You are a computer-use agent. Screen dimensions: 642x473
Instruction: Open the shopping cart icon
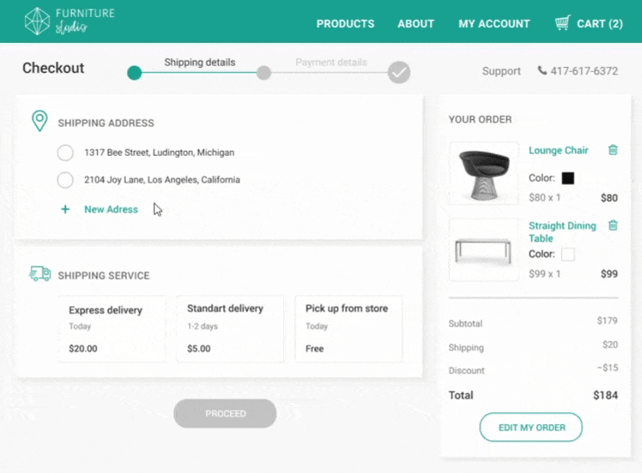[563, 23]
